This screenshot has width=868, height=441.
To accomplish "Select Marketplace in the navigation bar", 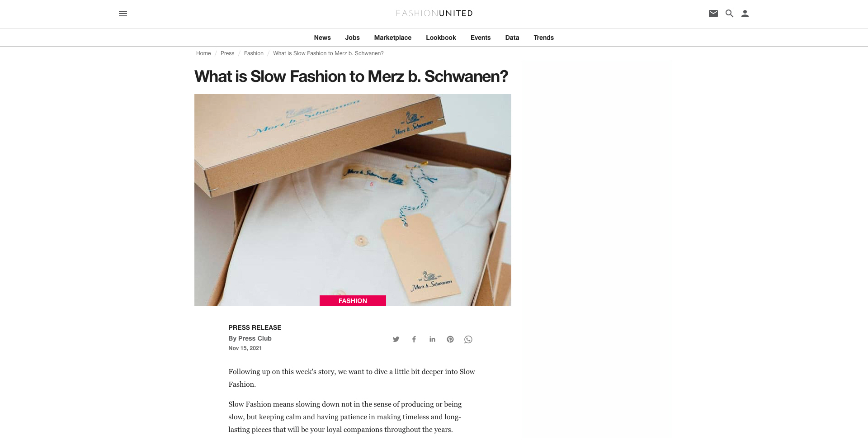I will (392, 38).
